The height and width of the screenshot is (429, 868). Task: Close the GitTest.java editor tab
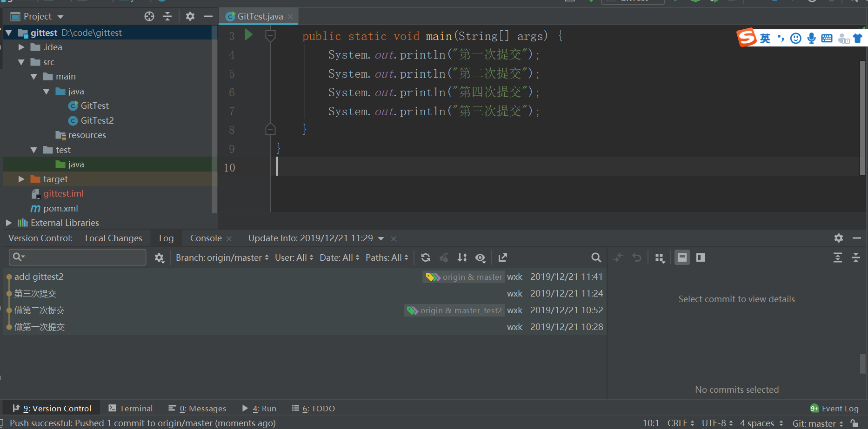pos(290,16)
